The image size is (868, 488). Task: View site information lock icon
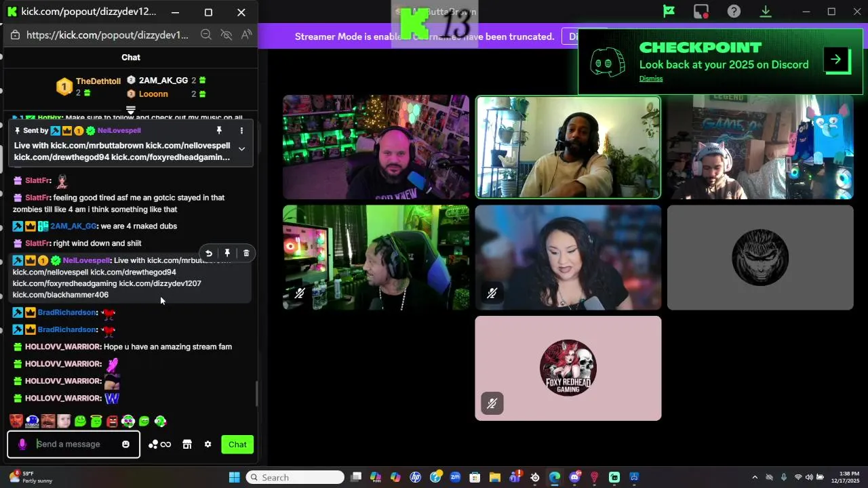[x=16, y=35]
